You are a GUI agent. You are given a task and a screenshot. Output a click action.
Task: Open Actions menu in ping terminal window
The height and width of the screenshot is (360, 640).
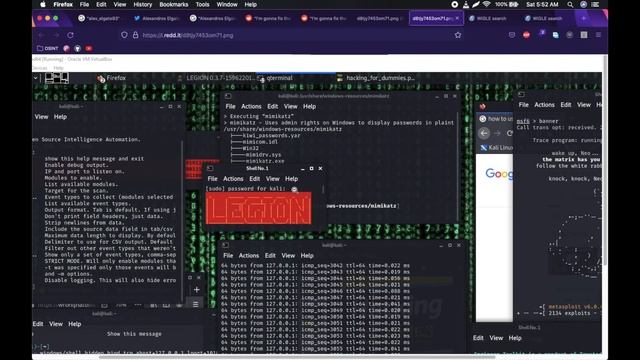tap(249, 255)
